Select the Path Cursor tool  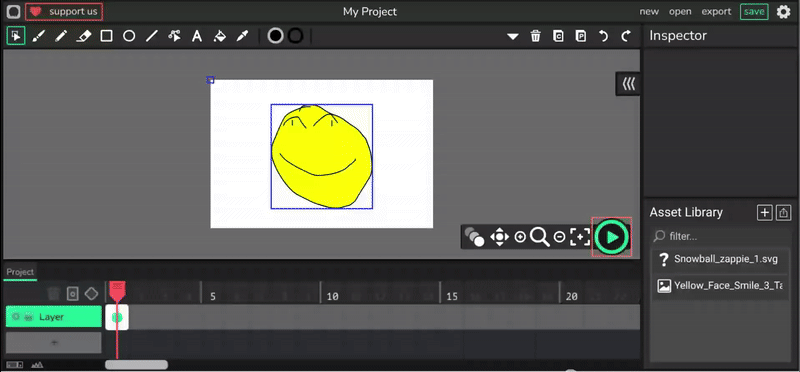coord(174,36)
